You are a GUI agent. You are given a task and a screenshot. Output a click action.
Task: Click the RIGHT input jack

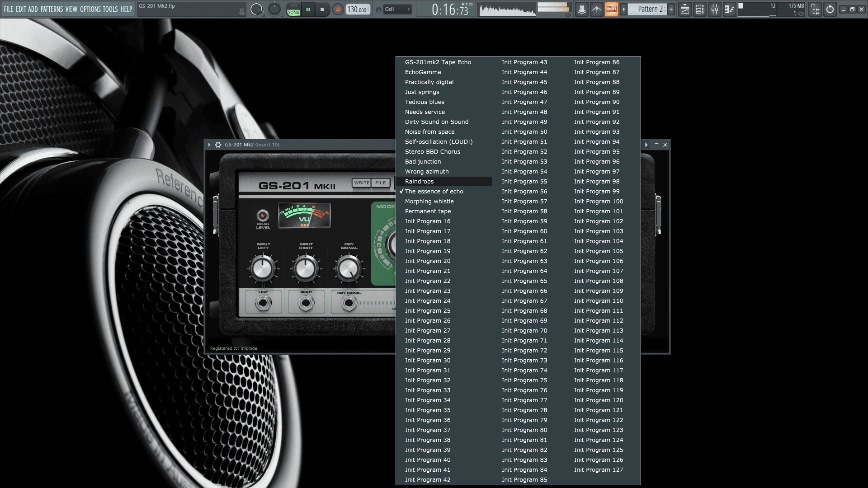coord(306,303)
